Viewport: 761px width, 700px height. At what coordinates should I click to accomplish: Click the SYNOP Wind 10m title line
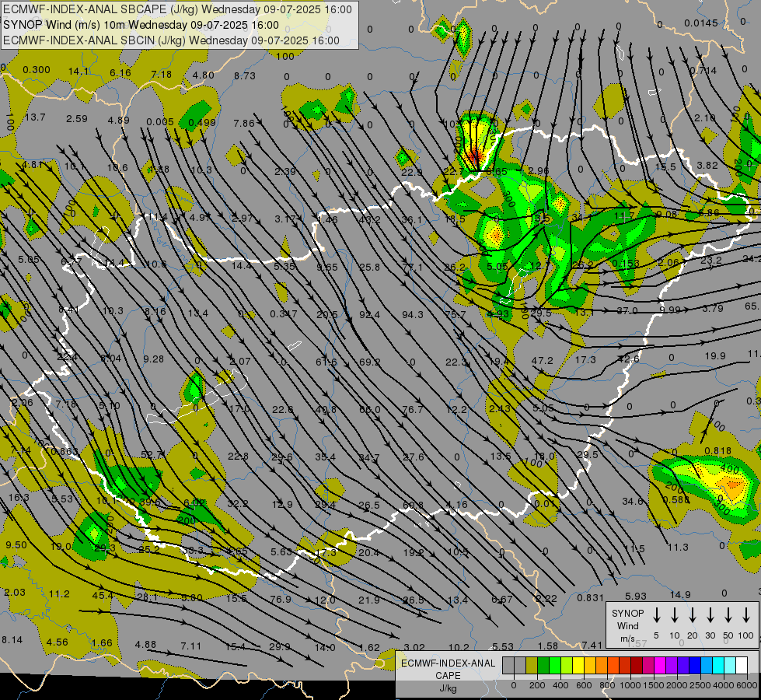point(141,25)
